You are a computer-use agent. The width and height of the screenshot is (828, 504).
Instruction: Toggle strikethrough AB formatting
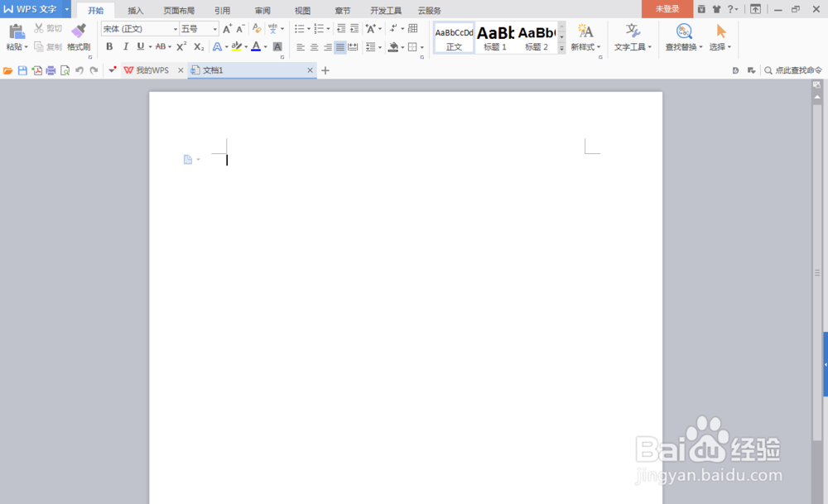(161, 46)
